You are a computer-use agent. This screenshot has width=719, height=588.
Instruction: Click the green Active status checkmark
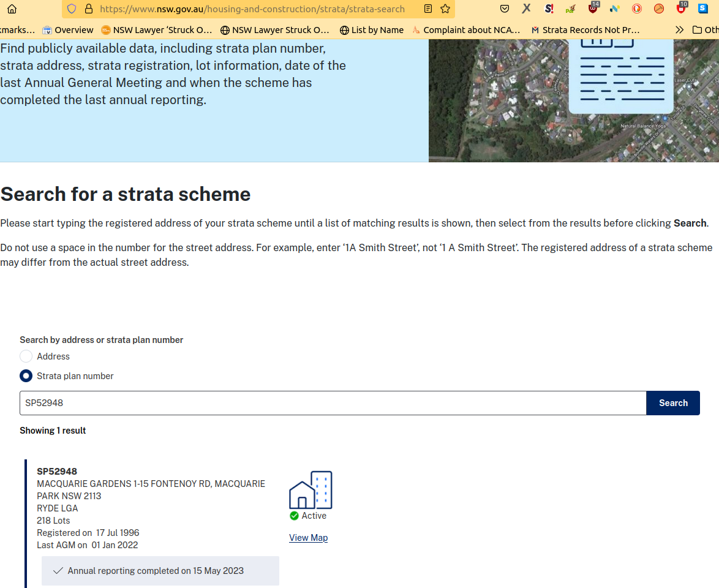pyautogui.click(x=295, y=516)
